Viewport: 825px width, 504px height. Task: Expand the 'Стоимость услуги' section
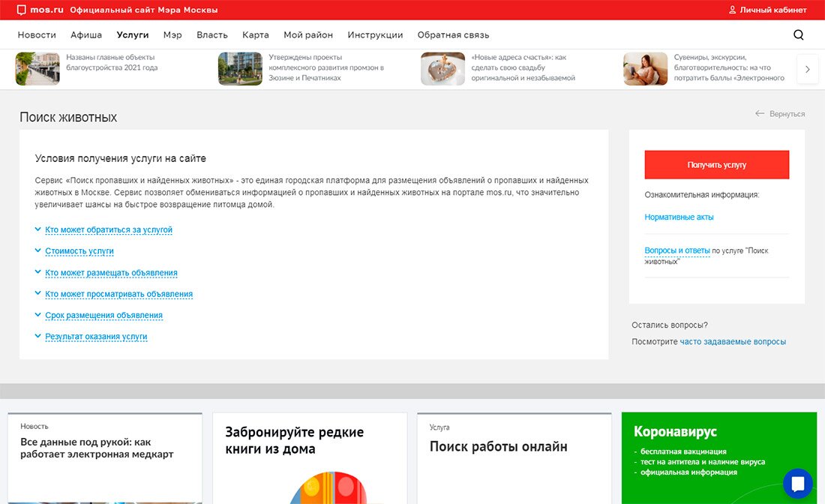(79, 251)
